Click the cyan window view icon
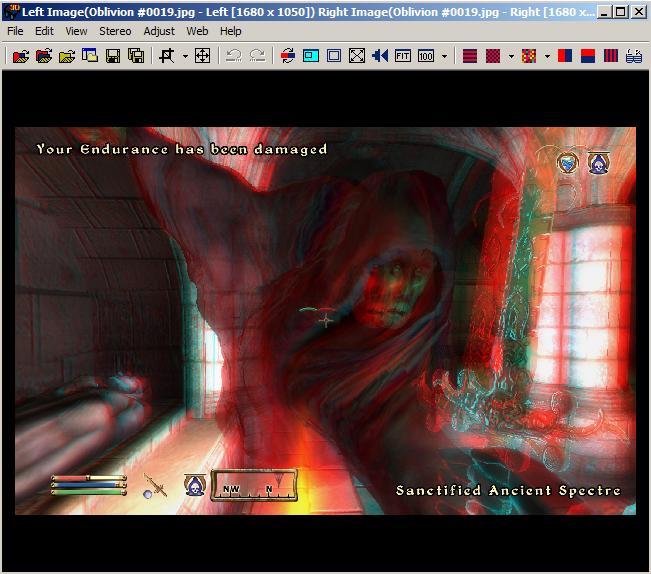 pyautogui.click(x=311, y=56)
